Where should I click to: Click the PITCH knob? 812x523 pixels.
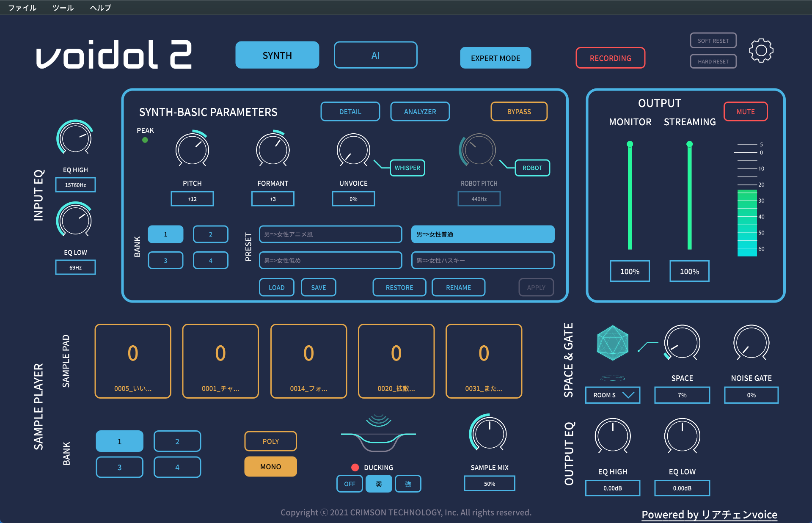tap(192, 150)
